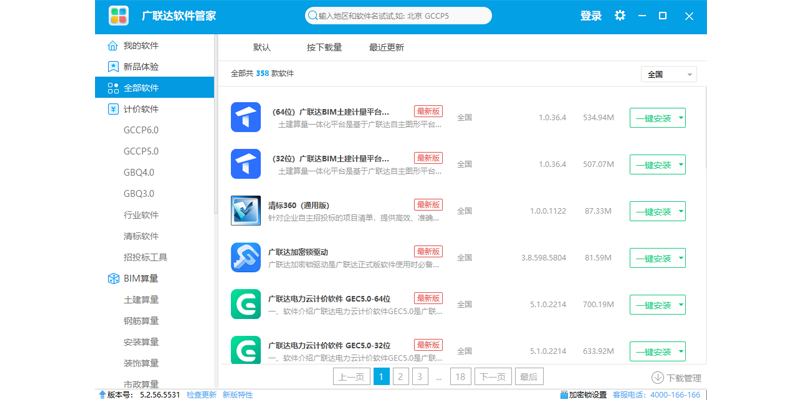The width and height of the screenshot is (800, 400).
Task: Click the 新品体验 sidebar icon
Action: point(113,67)
